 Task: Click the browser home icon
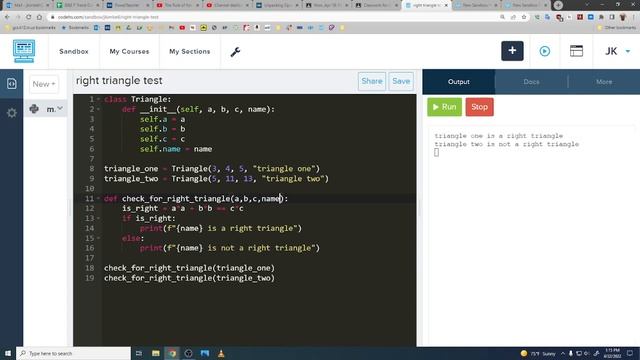[x=39, y=17]
